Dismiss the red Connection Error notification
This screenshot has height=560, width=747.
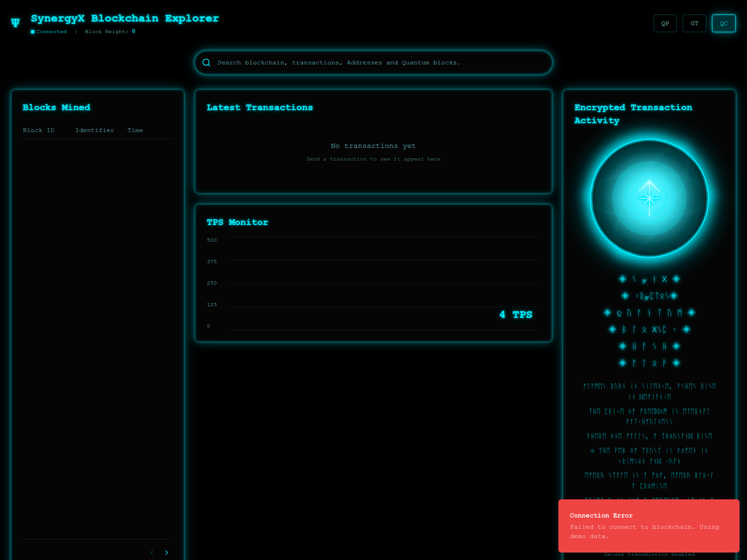[x=648, y=525]
